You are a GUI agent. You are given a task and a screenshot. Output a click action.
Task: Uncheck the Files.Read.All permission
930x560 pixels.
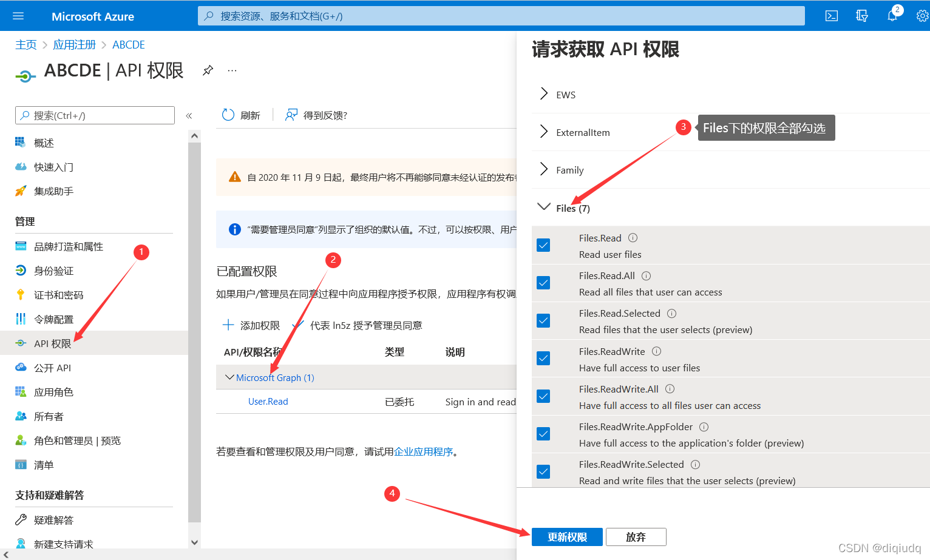click(x=543, y=283)
